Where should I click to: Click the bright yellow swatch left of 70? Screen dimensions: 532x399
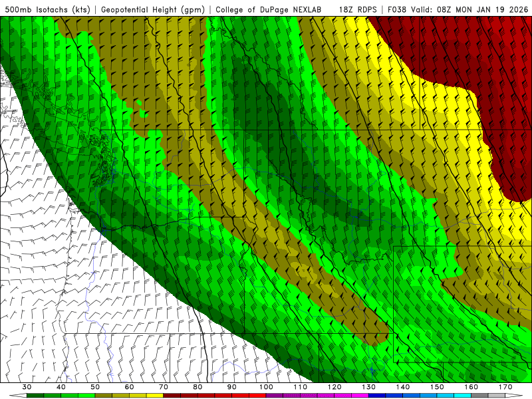click(155, 396)
